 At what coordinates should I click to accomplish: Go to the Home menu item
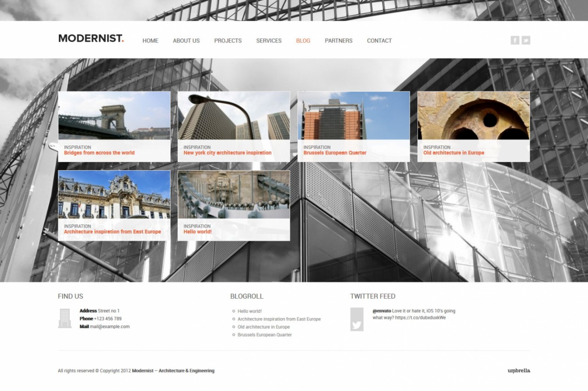tap(150, 41)
